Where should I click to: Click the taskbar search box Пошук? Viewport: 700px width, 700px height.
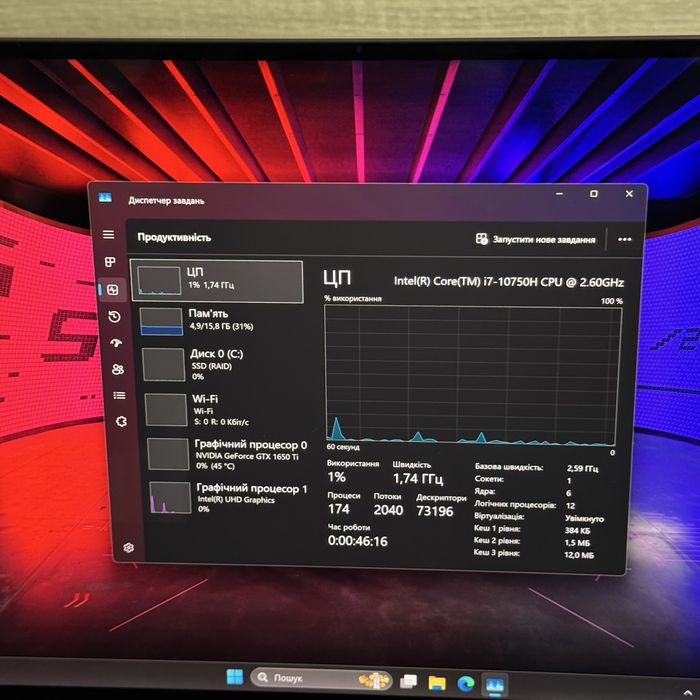click(x=321, y=679)
